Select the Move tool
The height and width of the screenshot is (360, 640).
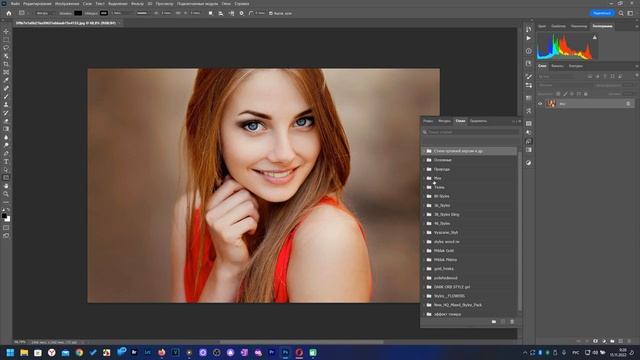[6, 31]
